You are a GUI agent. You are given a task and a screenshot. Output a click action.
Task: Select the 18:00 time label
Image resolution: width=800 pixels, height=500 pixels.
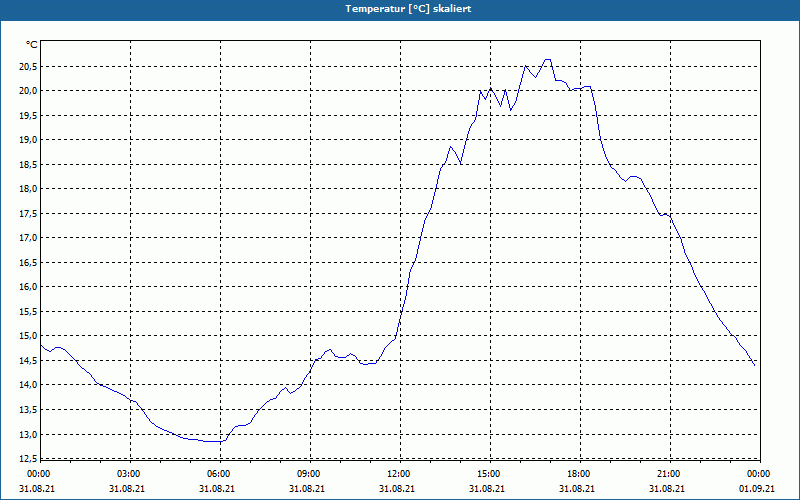tap(578, 474)
